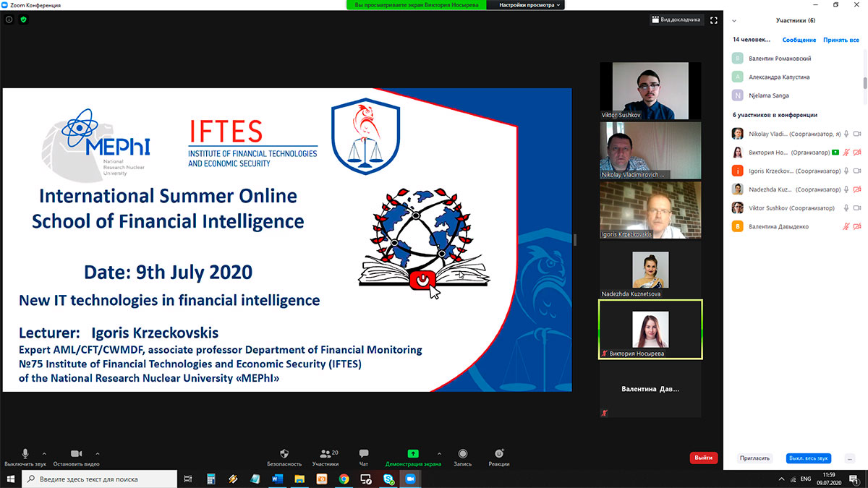Click the Windows search box
The image size is (868, 488).
pyautogui.click(x=99, y=479)
